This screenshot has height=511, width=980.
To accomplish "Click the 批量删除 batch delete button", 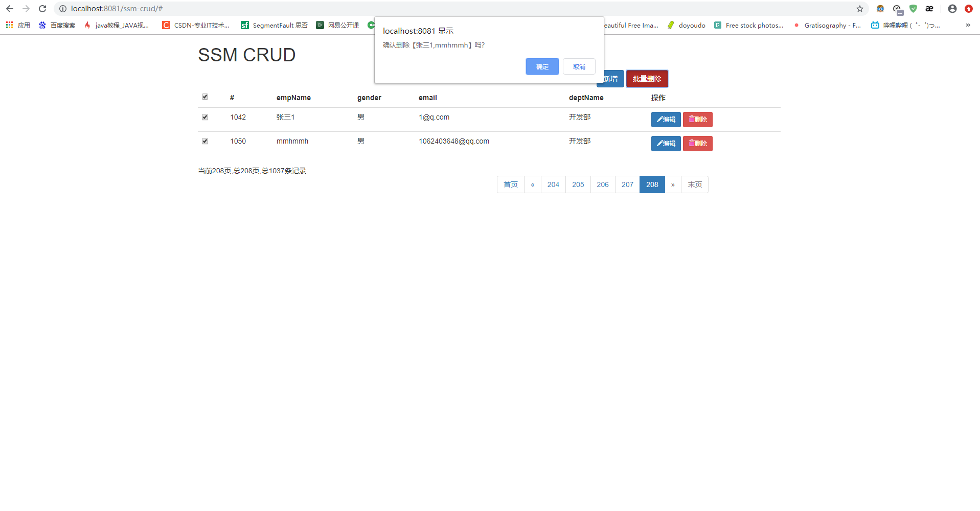I will pos(647,79).
